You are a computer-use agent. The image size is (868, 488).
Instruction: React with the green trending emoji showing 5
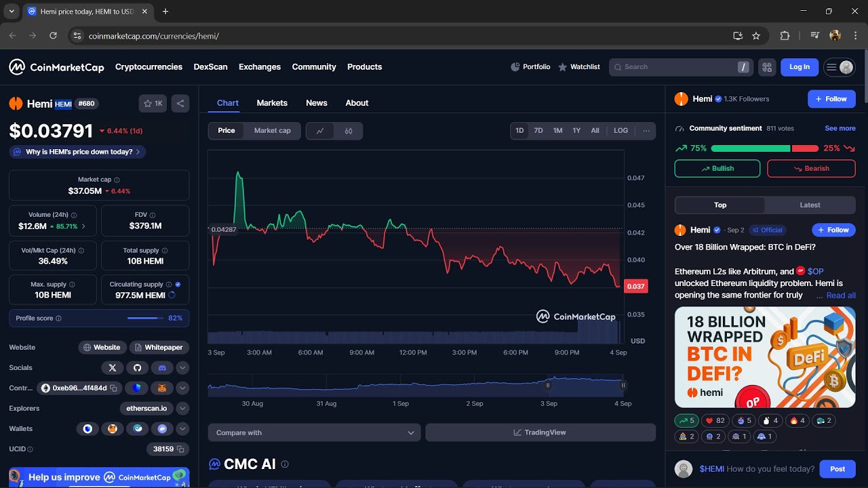click(x=687, y=421)
